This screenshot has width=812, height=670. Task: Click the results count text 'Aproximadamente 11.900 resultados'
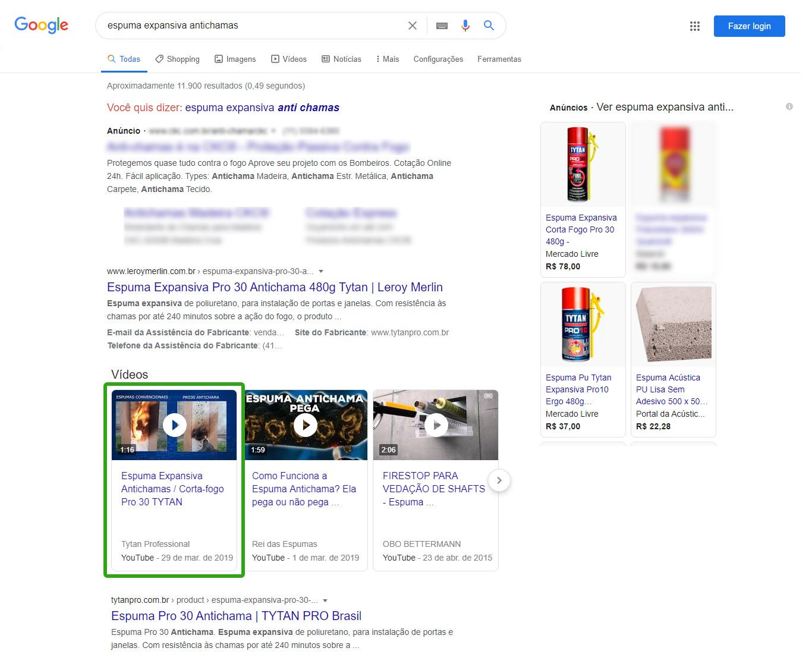point(175,86)
